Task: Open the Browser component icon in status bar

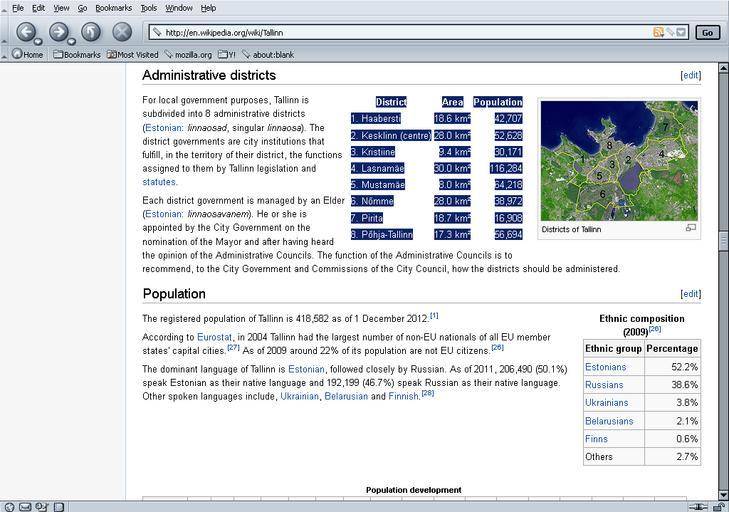Action: click(10, 507)
